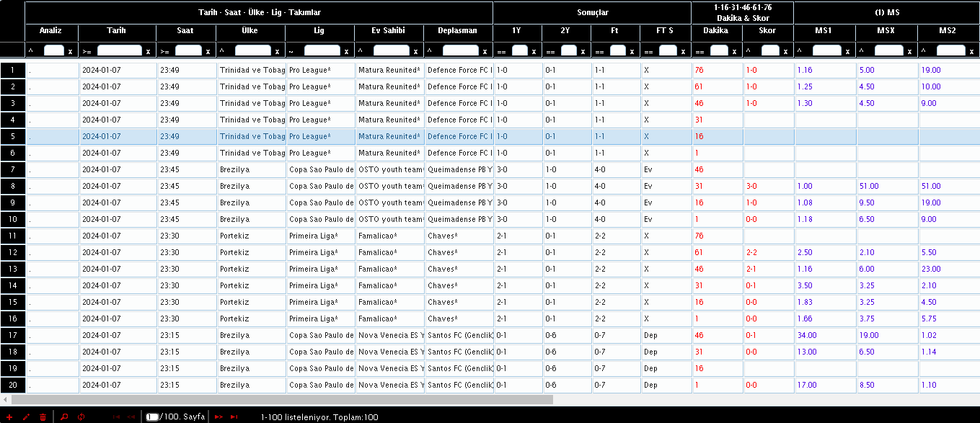Clear the Deplasman filter with its x
Screen dimensions: 980x423
pyautogui.click(x=485, y=51)
